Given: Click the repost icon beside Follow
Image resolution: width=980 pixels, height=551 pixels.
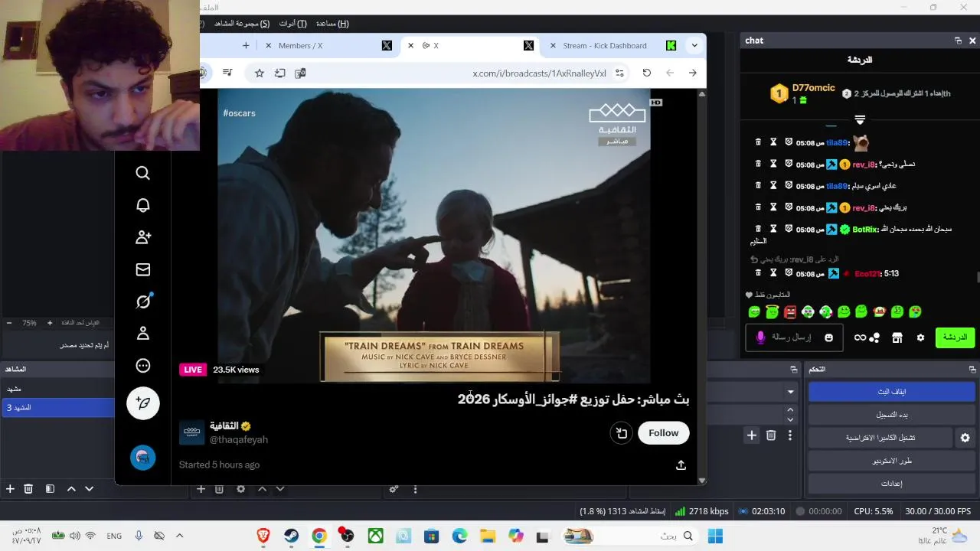Looking at the screenshot, I should pos(622,433).
